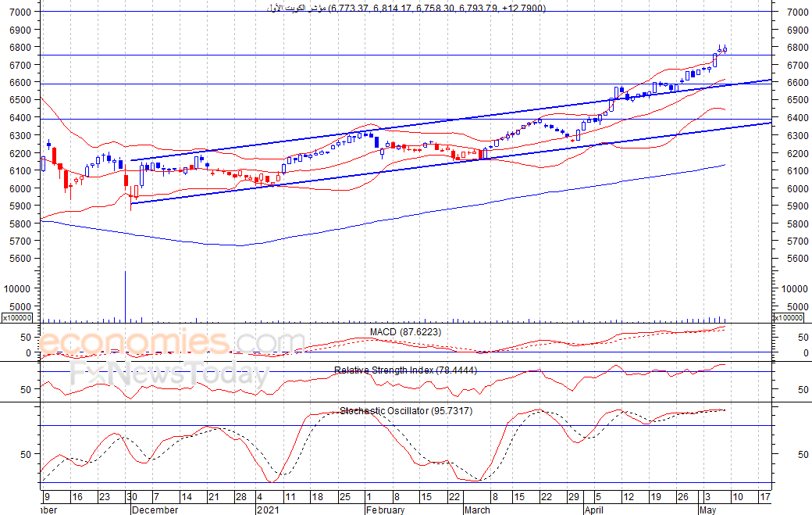
Task: Click the FxNewsToday watermark text
Action: 170,374
